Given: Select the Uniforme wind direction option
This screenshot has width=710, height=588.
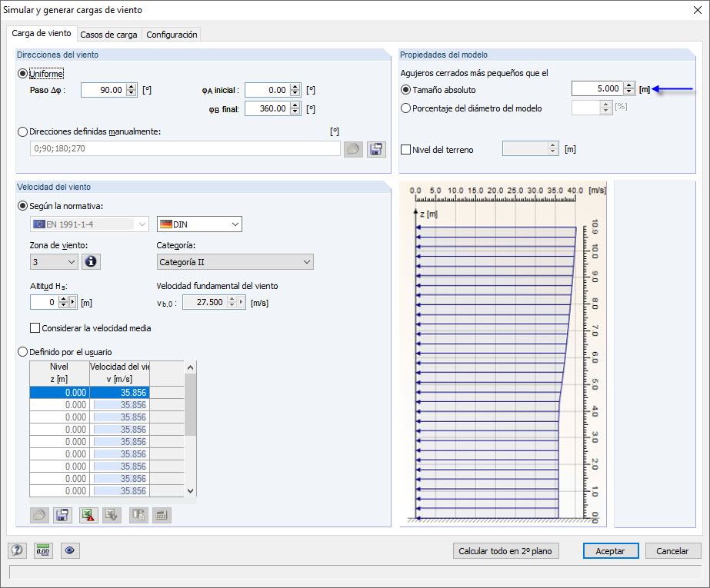Looking at the screenshot, I should (x=24, y=73).
